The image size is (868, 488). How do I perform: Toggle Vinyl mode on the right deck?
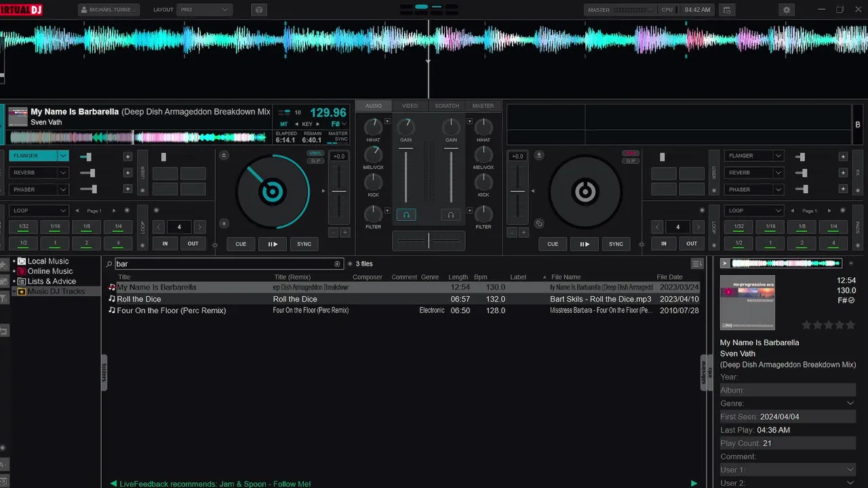(631, 153)
